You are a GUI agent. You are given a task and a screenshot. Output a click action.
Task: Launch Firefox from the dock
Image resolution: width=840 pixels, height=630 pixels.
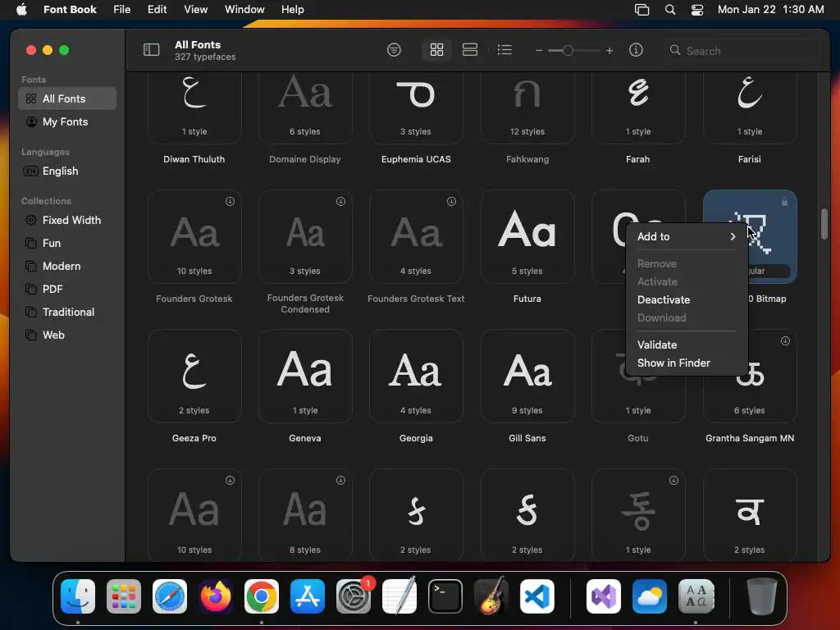point(216,596)
